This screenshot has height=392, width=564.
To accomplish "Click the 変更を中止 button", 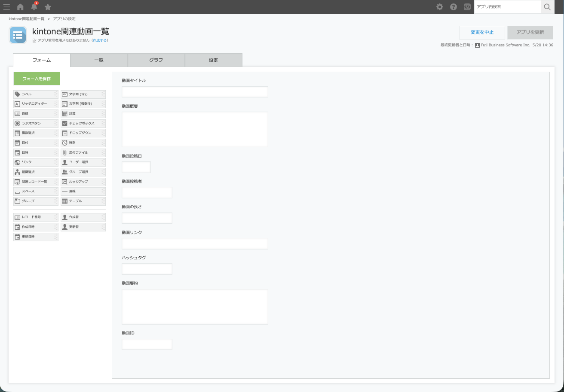I will (482, 32).
